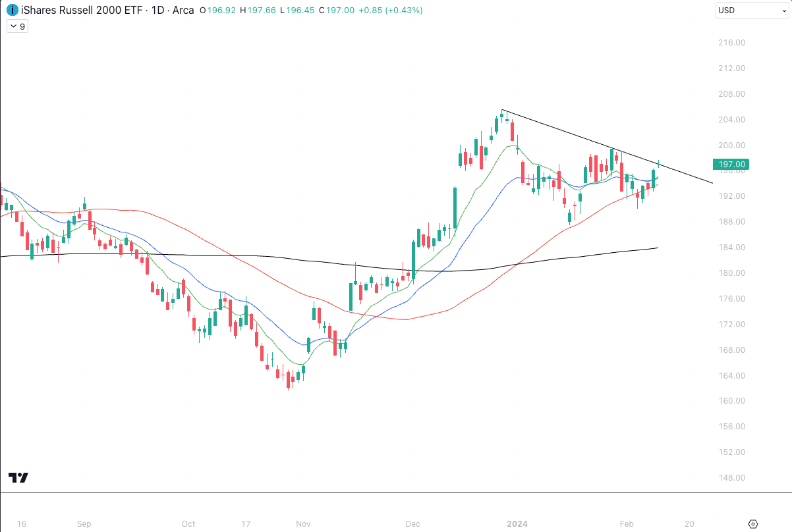Click the 200.00 price axis label
This screenshot has height=532, width=792.
(x=731, y=146)
